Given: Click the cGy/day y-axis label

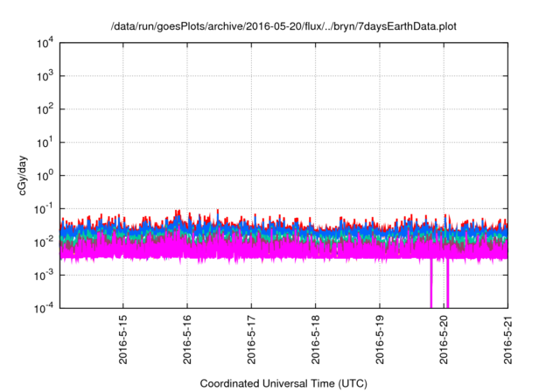Looking at the screenshot, I should [22, 175].
